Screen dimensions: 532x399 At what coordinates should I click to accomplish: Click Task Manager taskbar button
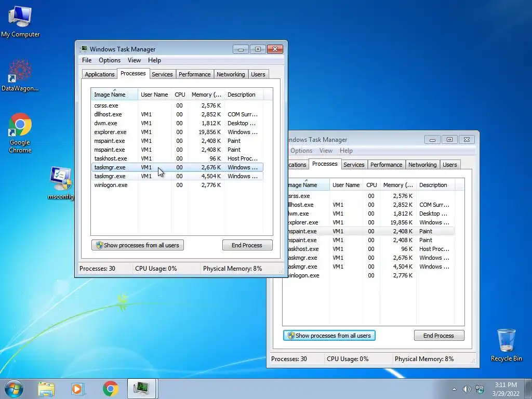tap(141, 389)
